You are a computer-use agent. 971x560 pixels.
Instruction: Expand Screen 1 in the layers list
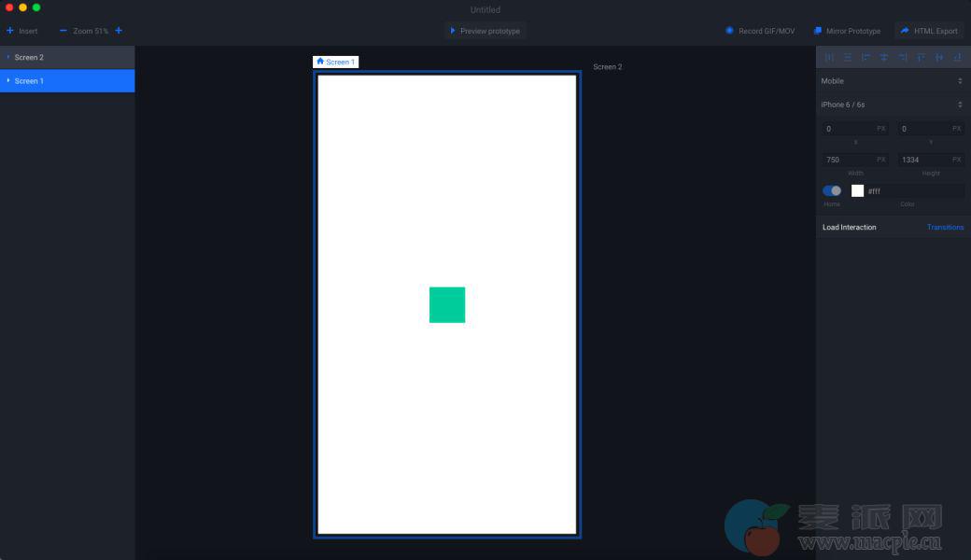(8, 81)
